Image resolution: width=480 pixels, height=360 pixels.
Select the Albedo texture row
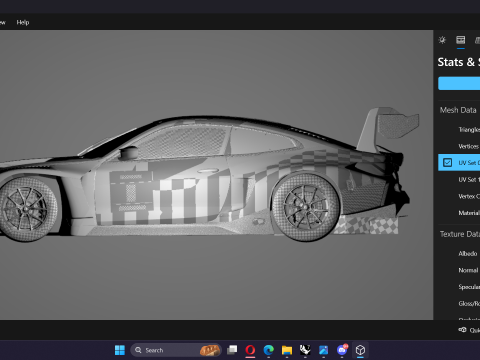(x=459, y=254)
